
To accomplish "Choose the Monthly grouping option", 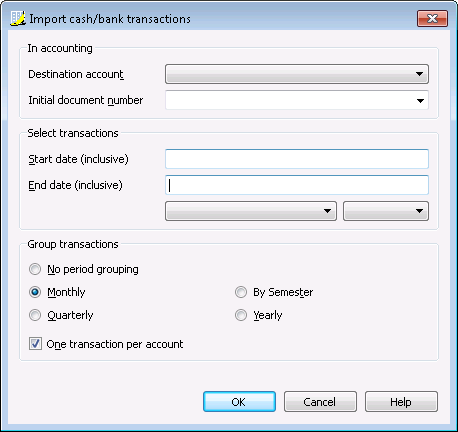I will pyautogui.click(x=35, y=292).
